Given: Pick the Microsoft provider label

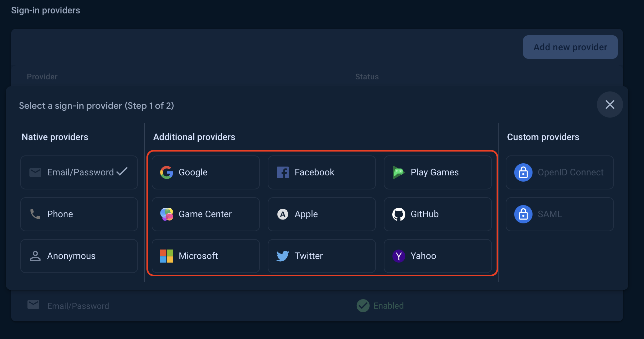Looking at the screenshot, I should [198, 256].
